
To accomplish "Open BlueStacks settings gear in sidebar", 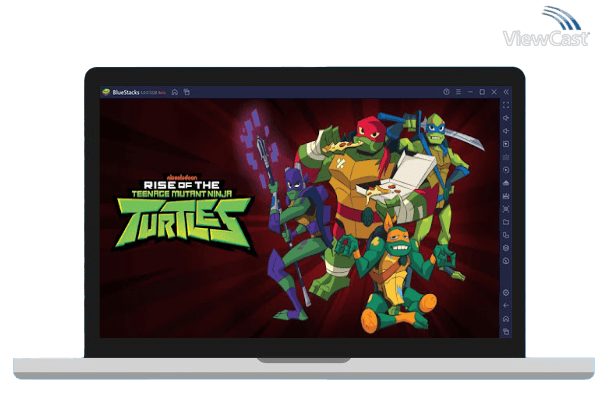I will (506, 293).
